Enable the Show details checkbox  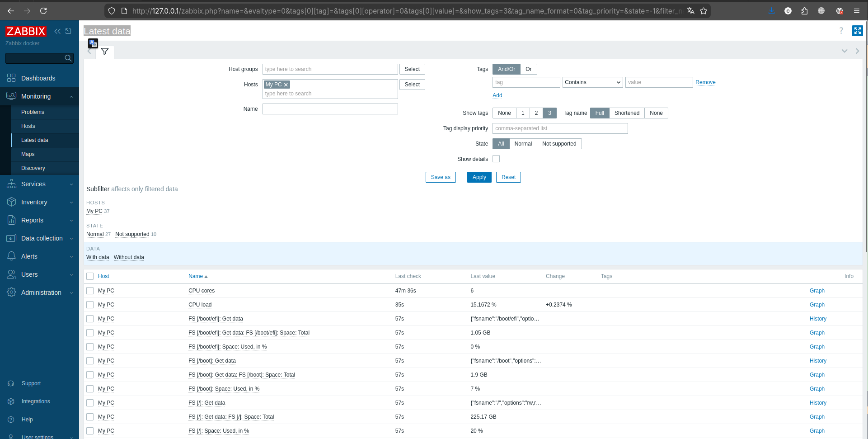(496, 159)
